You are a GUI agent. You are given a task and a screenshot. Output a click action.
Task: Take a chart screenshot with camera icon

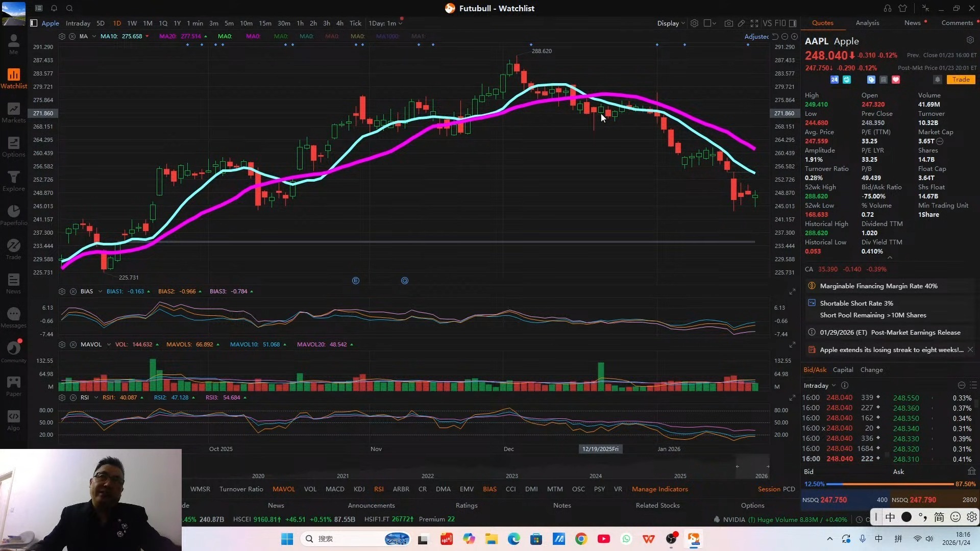point(728,23)
